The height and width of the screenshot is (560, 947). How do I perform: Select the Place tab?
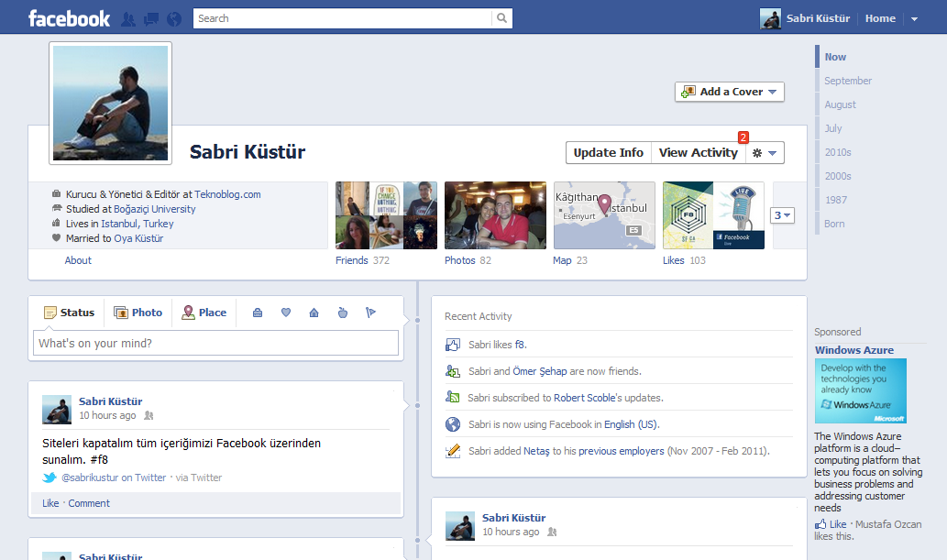click(x=204, y=313)
